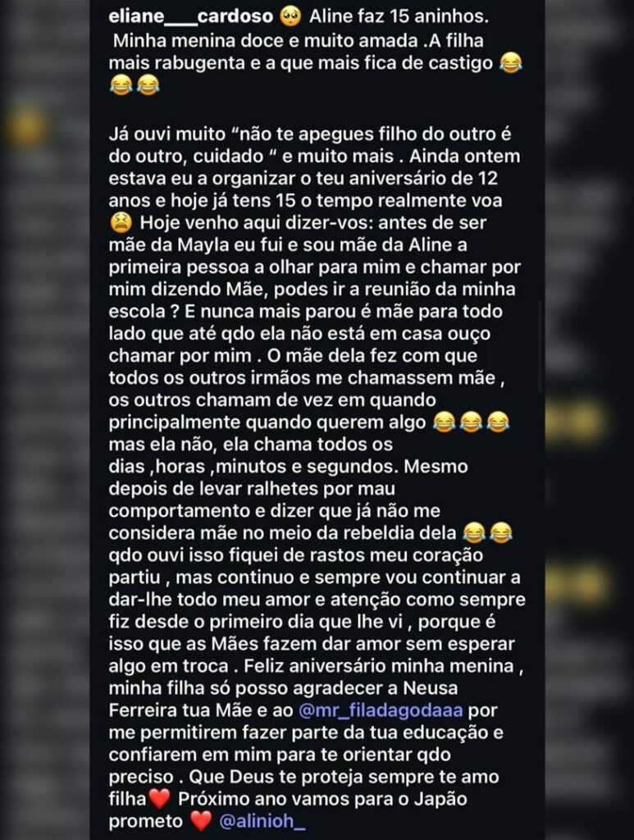Viewport: 634px width, 840px height.
Task: Click the thin scrollbar at caption's right edge
Action: (x=540, y=345)
